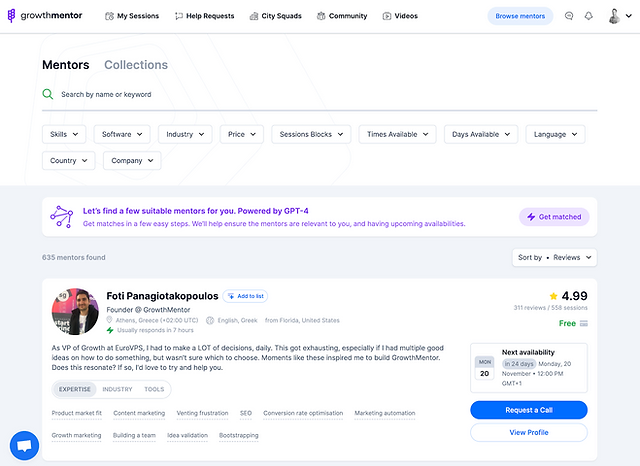This screenshot has width=640, height=466.
Task: Open the notifications bell
Action: click(x=589, y=16)
